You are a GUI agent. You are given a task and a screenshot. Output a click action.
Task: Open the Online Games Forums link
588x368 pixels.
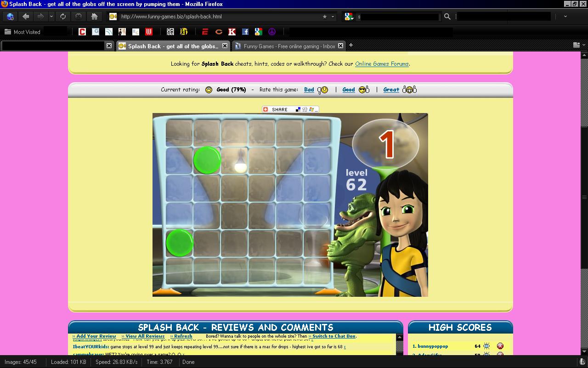382,64
